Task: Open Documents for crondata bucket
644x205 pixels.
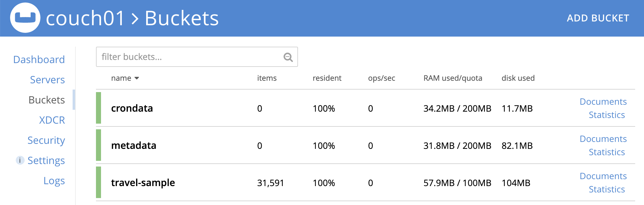Action: [x=603, y=102]
